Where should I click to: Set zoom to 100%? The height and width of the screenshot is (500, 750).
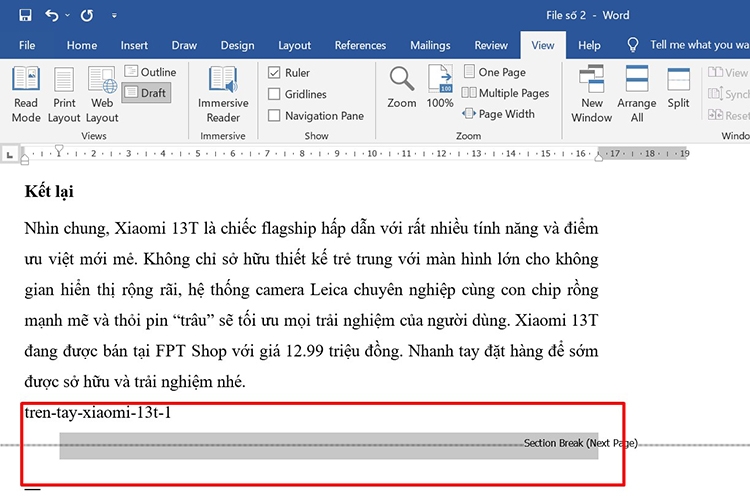[440, 87]
